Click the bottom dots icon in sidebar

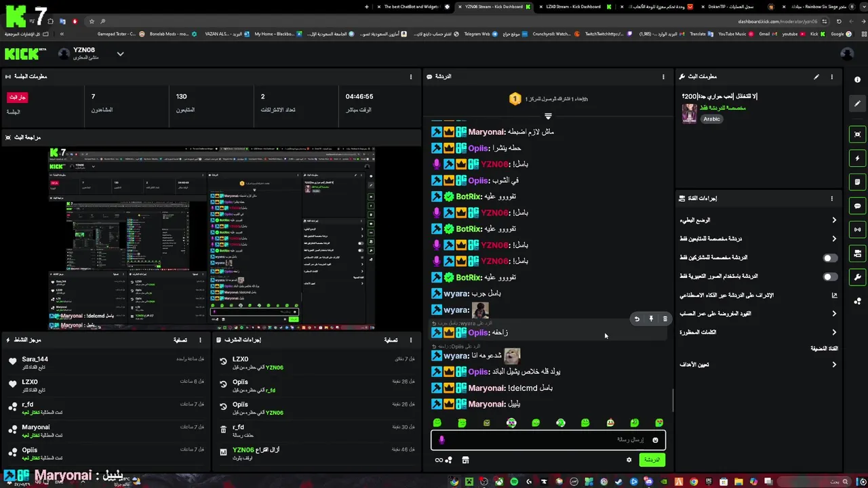coord(858,301)
